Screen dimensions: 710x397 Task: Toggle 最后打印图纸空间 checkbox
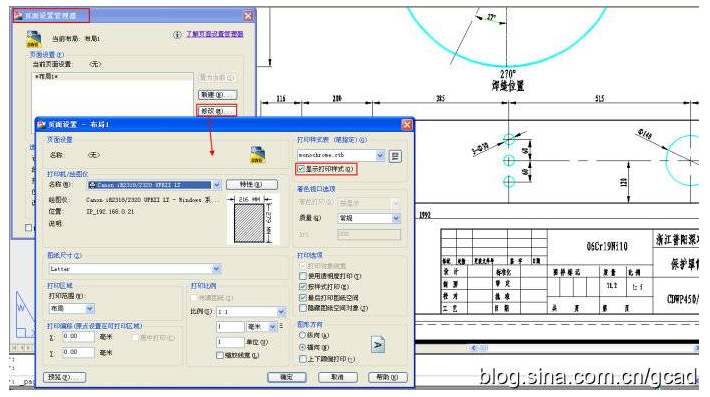click(x=303, y=297)
